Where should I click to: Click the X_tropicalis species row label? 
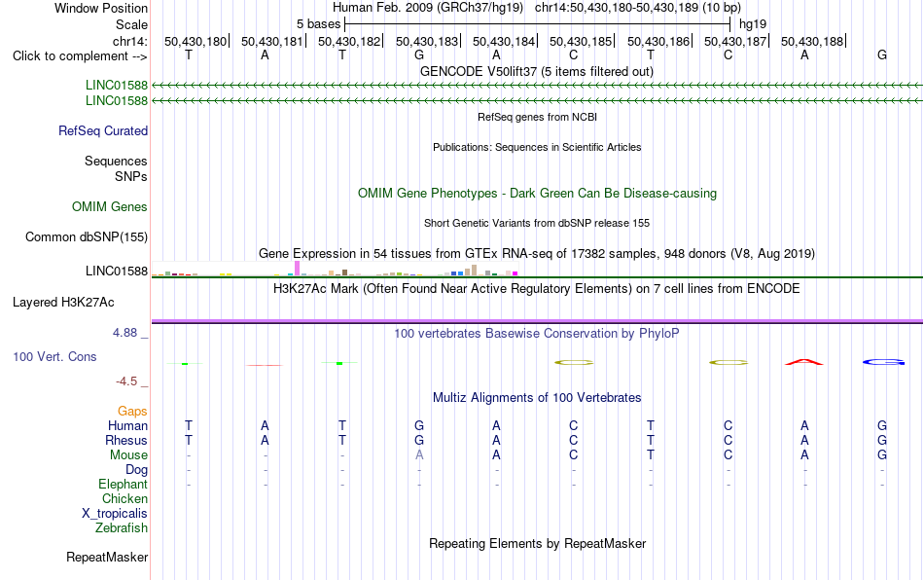tap(115, 514)
